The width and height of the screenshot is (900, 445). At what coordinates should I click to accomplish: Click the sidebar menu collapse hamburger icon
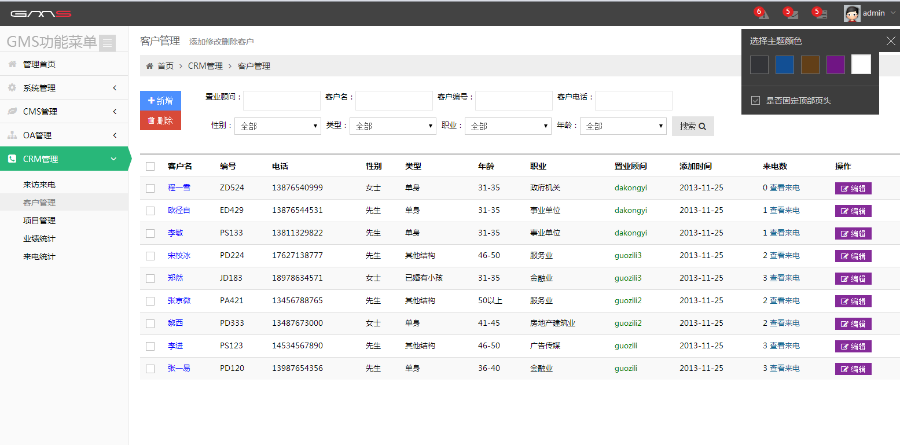coord(108,43)
